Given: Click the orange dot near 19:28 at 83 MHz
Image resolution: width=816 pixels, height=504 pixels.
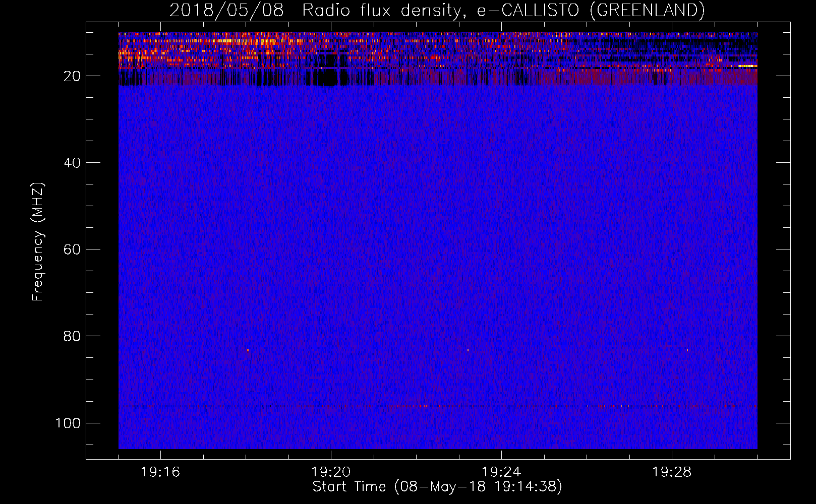Looking at the screenshot, I should (687, 350).
